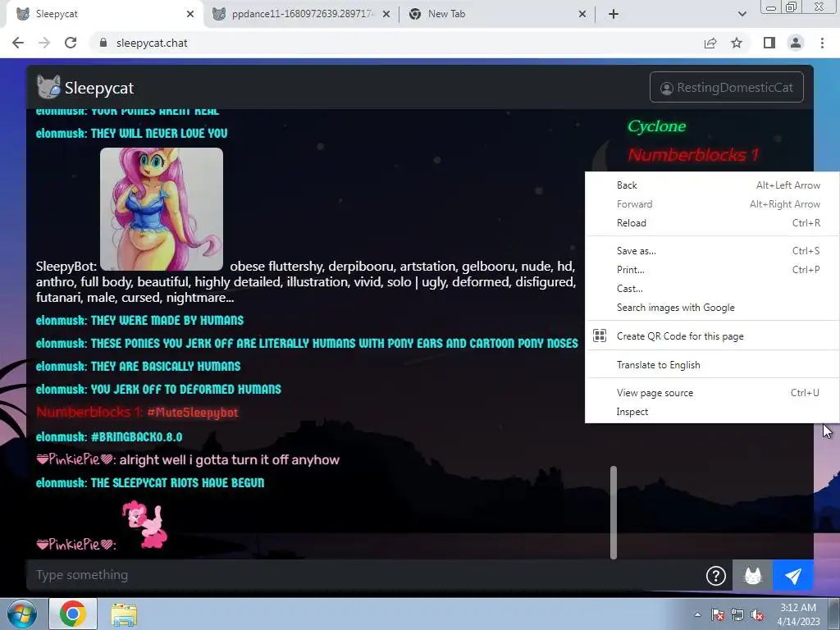Screen dimensions: 840x630
Task: Bookmark the page with the star icon
Action: 737,43
